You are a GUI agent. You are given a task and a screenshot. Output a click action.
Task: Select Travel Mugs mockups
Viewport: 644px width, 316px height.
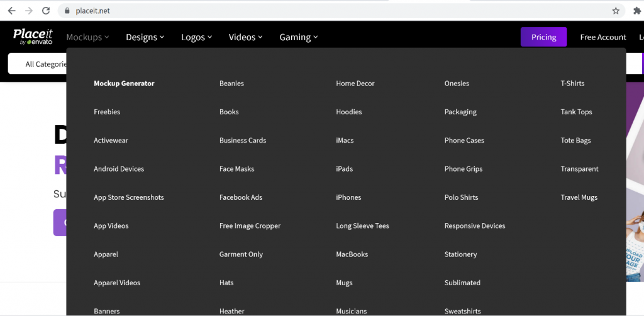coord(579,197)
